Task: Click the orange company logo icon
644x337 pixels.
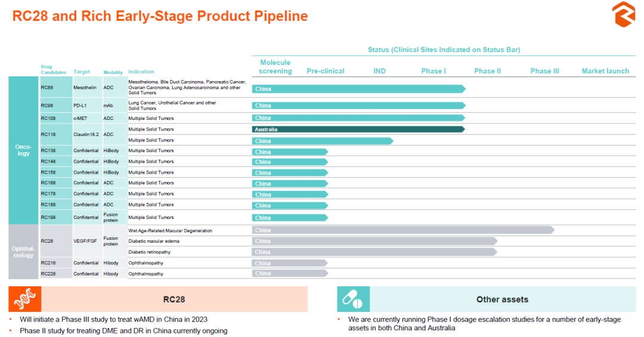Action: (x=624, y=14)
